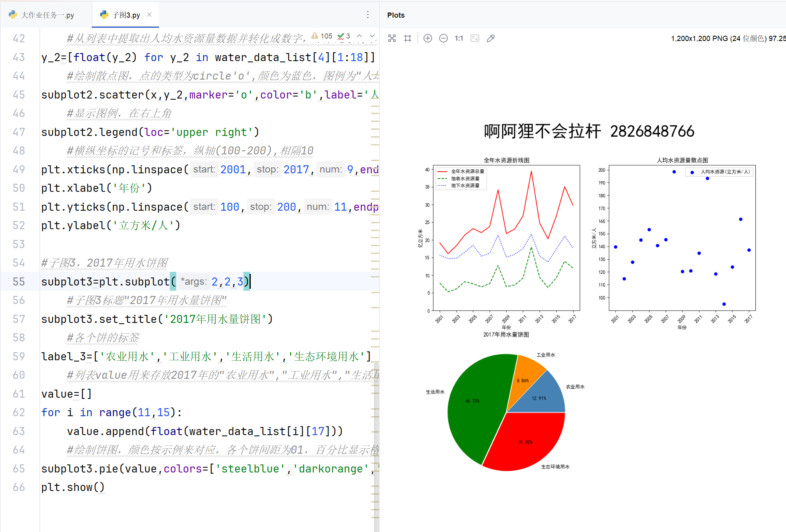Click the plt.show() line

73,487
